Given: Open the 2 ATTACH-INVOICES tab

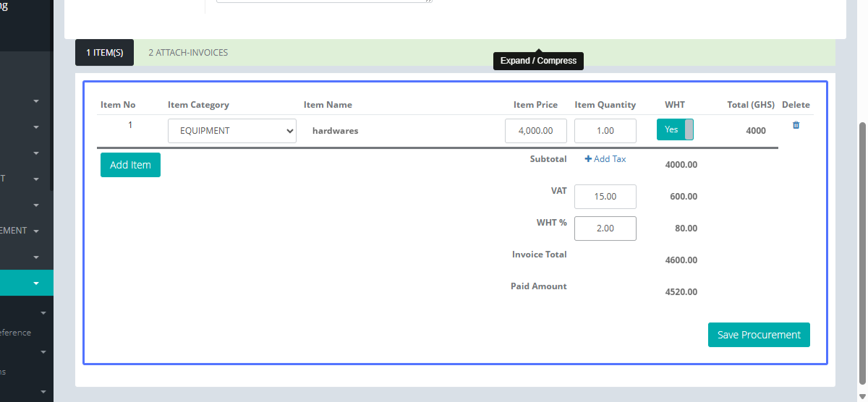Looking at the screenshot, I should 188,53.
